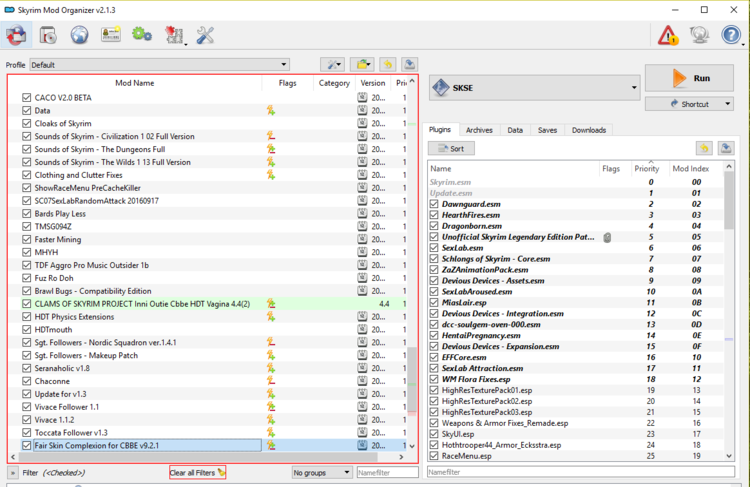
Task: Click the SKSE diamond icon
Action: (x=441, y=88)
